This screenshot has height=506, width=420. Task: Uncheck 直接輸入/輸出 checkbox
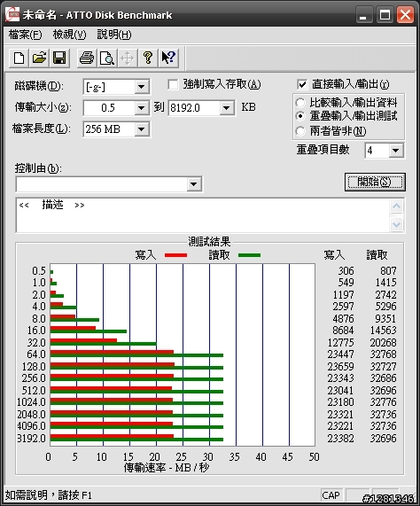(x=302, y=85)
